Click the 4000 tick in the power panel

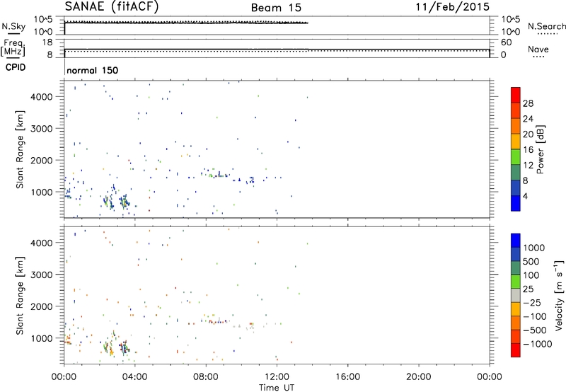coord(42,97)
